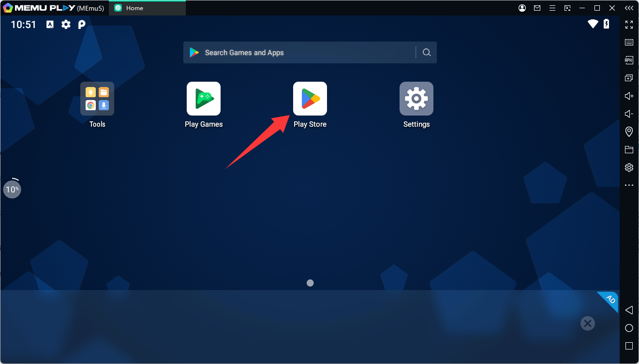Image resolution: width=639 pixels, height=364 pixels.
Task: Click the screen mirror icon in title bar
Action: (x=567, y=8)
